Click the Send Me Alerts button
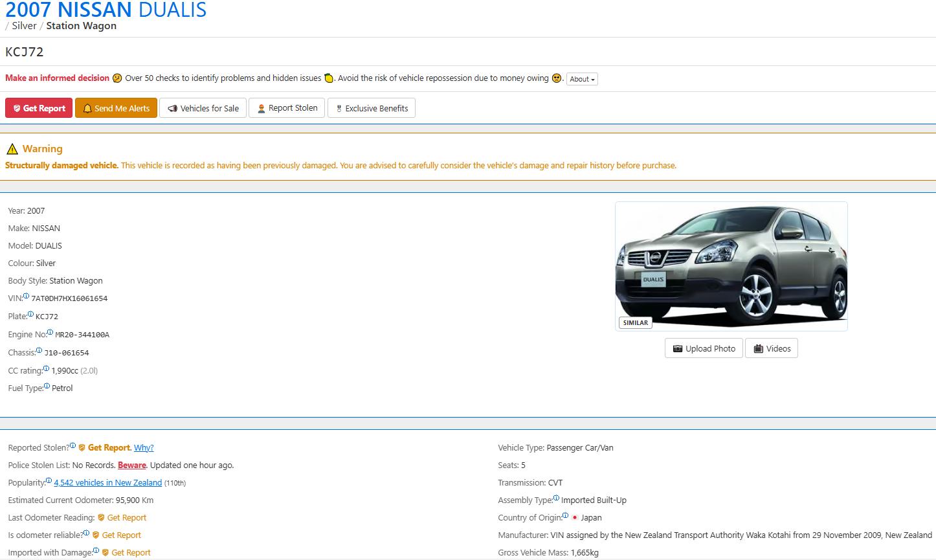This screenshot has width=936, height=560. [x=117, y=108]
